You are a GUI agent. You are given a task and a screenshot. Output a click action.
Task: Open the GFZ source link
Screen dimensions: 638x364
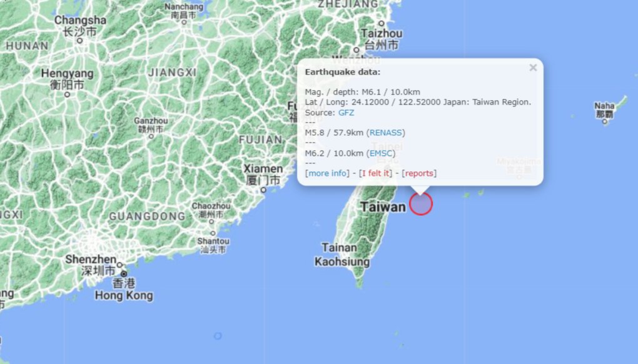347,113
